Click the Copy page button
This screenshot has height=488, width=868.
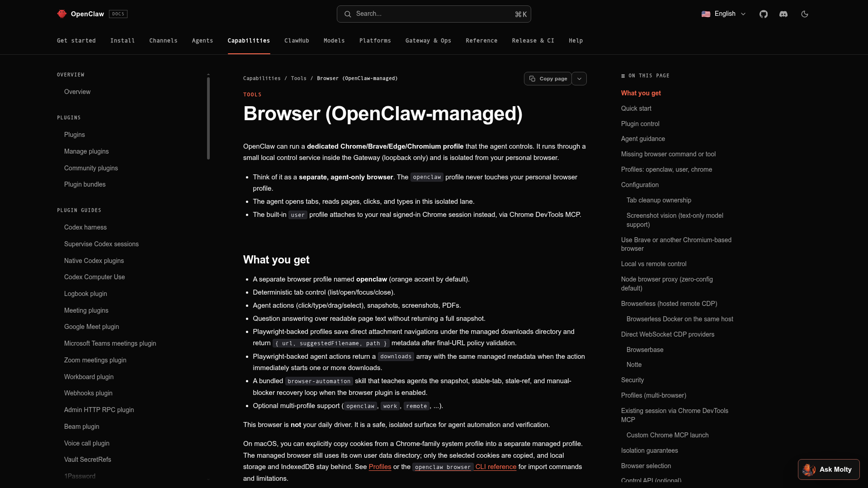[x=547, y=79]
